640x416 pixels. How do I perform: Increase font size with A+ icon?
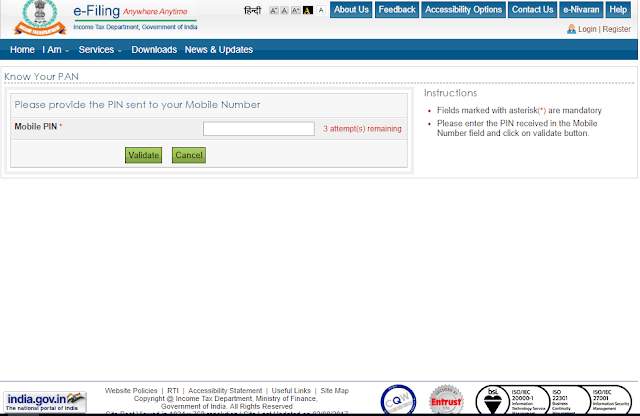click(x=296, y=10)
